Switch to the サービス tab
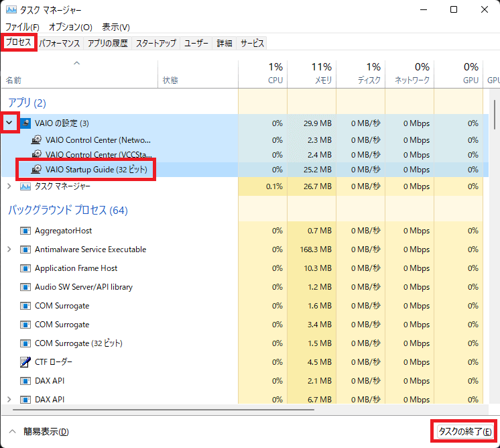 [252, 43]
